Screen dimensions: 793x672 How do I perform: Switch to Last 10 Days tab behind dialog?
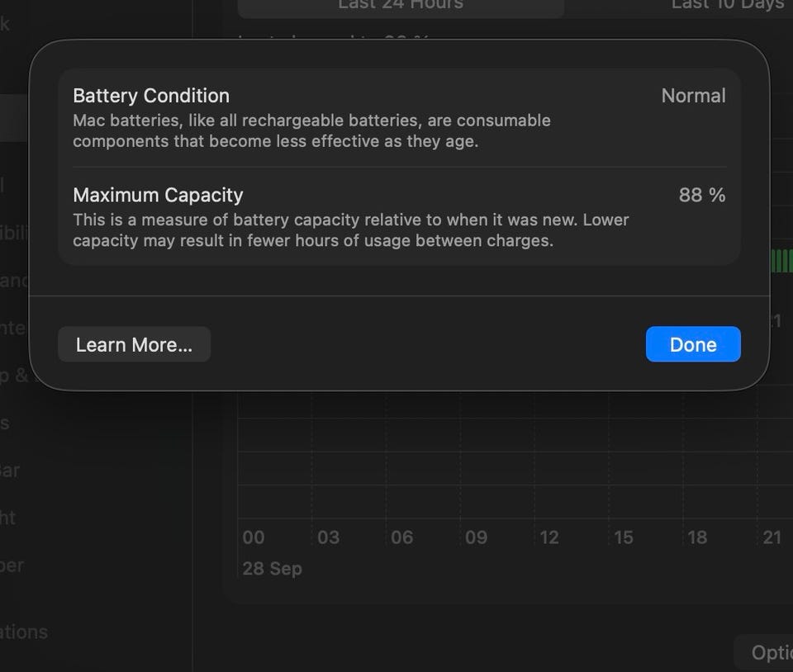(729, 6)
